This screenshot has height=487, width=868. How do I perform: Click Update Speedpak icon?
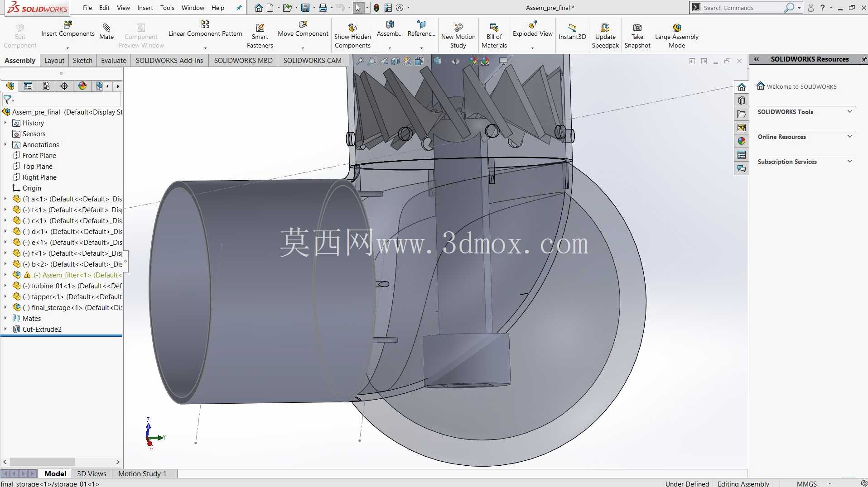[605, 35]
